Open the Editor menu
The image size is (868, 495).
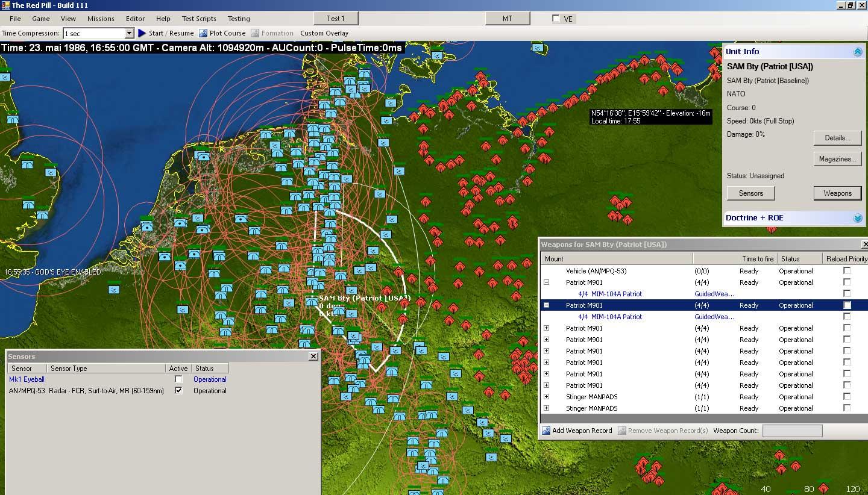(x=135, y=19)
